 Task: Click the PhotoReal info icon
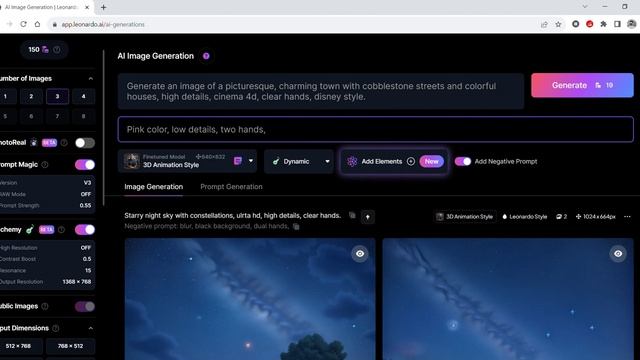coord(64,143)
